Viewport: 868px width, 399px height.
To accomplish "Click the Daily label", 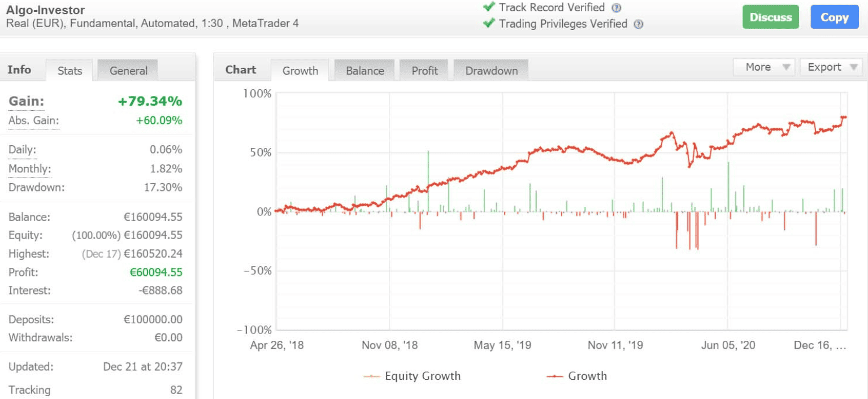I will pyautogui.click(x=22, y=150).
